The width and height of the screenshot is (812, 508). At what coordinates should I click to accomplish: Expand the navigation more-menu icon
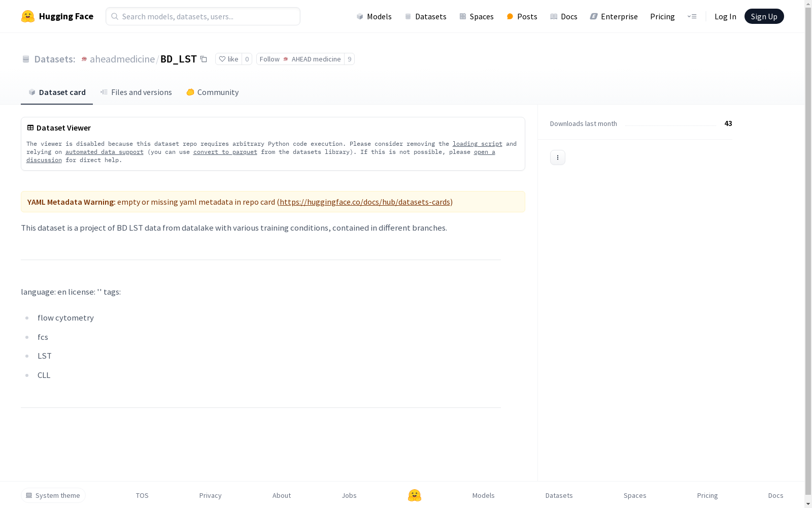tap(692, 16)
